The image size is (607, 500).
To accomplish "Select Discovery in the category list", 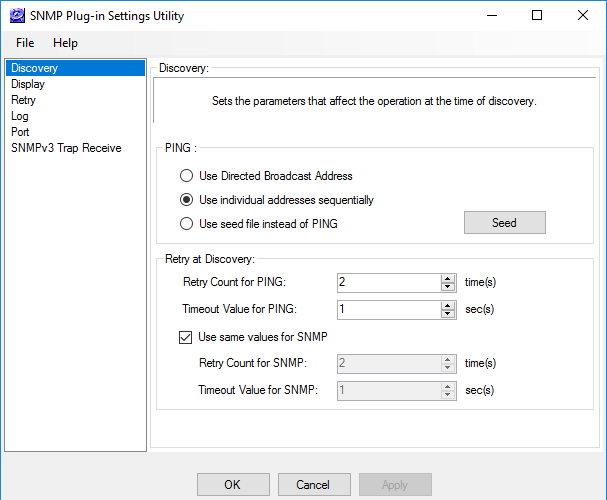I will [75, 68].
